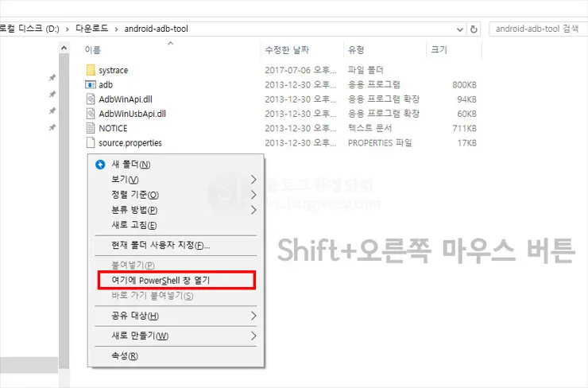Select the file named adb
Viewport: 588px width, 388px height.
click(106, 85)
